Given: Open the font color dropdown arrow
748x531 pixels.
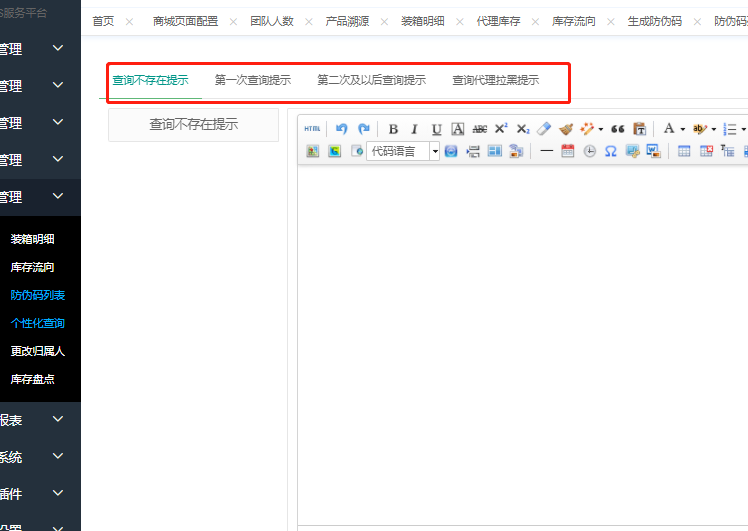Looking at the screenshot, I should [682, 129].
